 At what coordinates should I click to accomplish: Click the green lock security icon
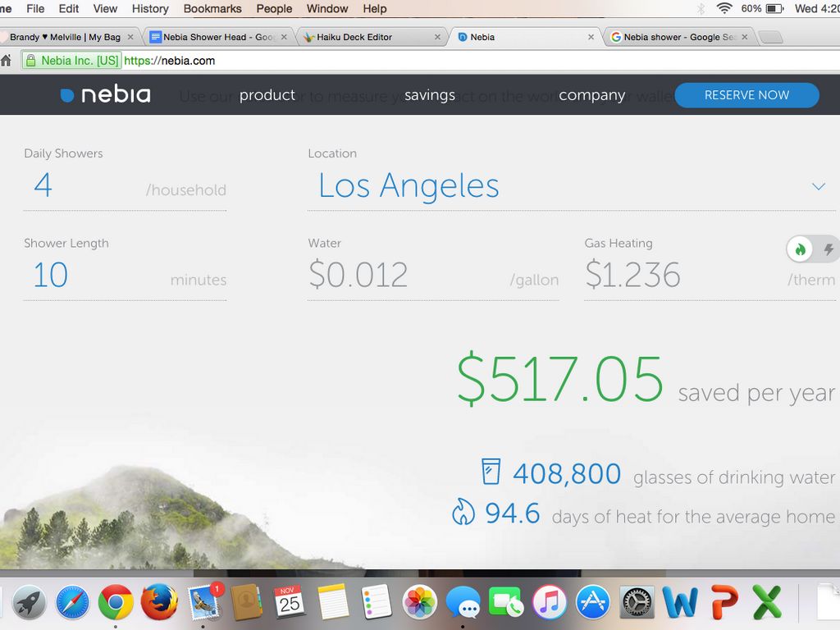coord(31,61)
